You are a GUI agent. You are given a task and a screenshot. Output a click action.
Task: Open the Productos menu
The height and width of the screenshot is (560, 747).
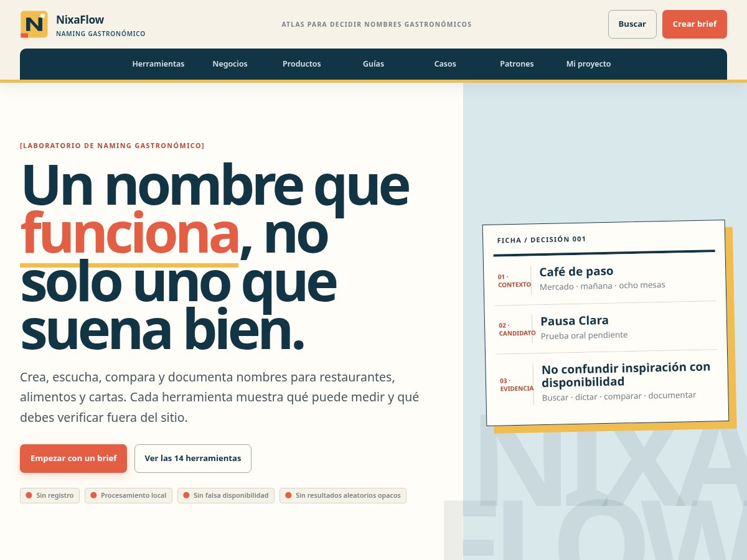302,64
